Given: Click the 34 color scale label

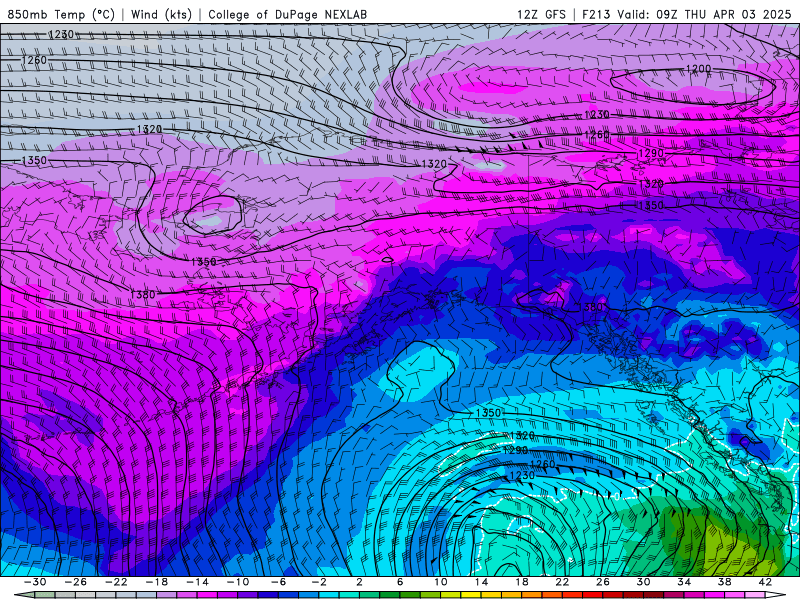Looking at the screenshot, I should coord(684,582).
